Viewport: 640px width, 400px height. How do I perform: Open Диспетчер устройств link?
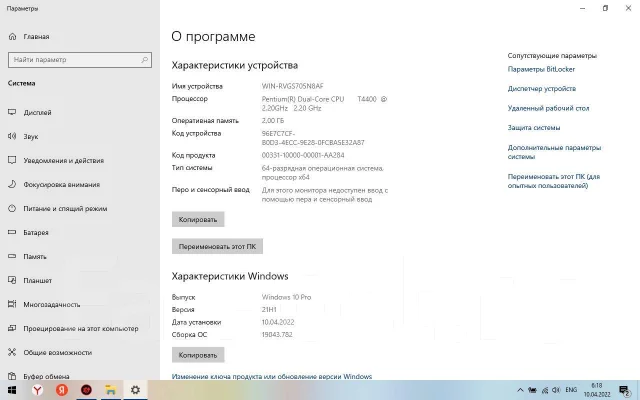point(542,89)
